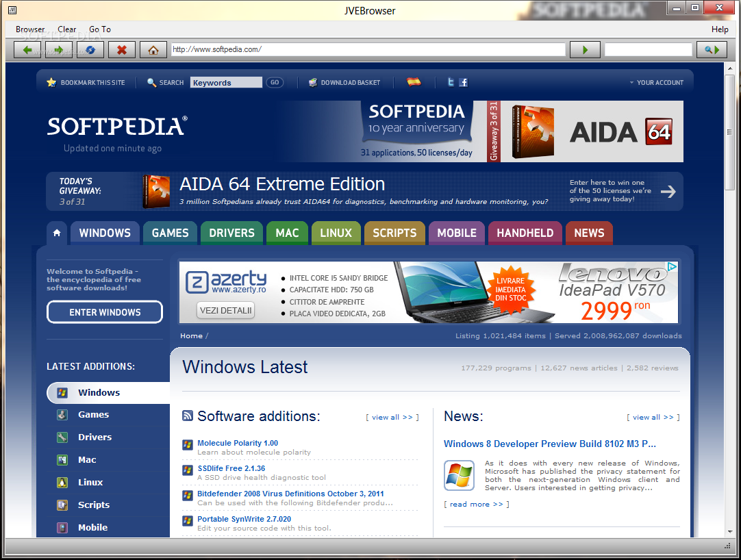Select the LINUX category tab

(x=336, y=233)
